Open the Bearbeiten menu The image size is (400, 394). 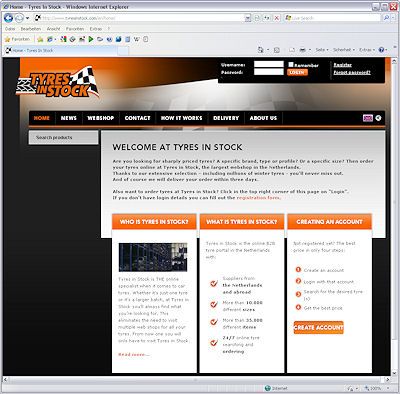click(x=31, y=29)
